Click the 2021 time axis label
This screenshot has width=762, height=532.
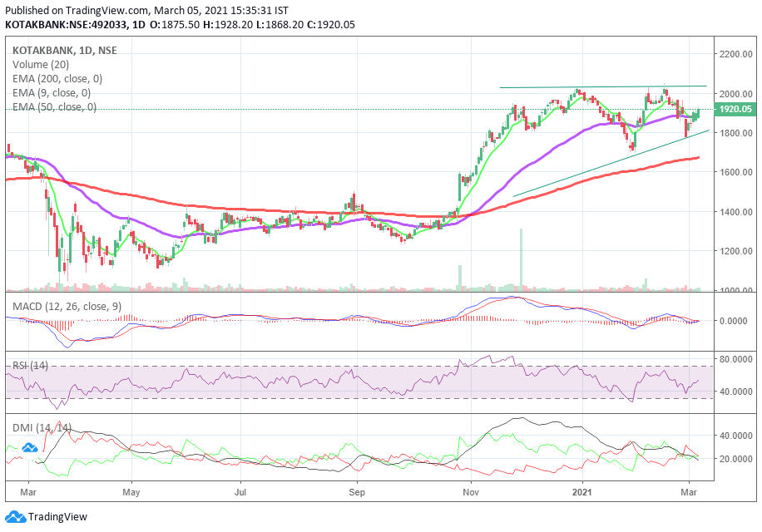coord(581,492)
